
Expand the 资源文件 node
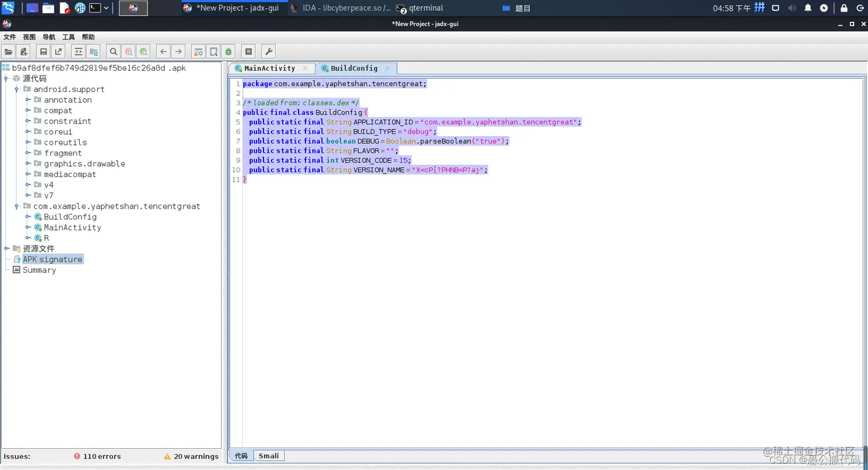[x=6, y=249]
